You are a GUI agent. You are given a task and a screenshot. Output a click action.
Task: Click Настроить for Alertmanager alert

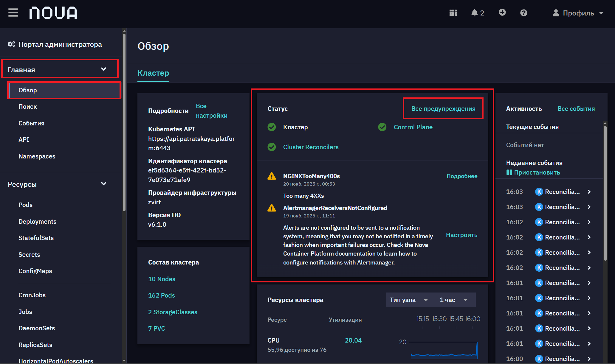point(461,235)
